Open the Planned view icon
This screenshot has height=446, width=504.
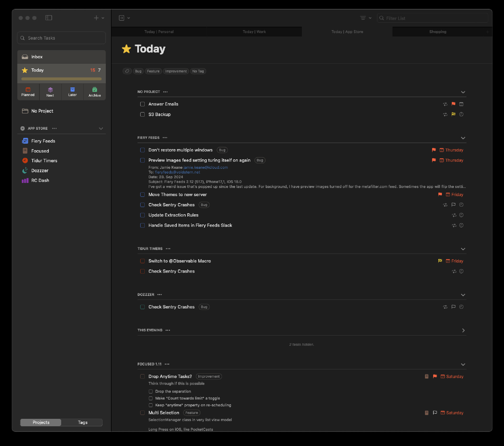point(28,92)
